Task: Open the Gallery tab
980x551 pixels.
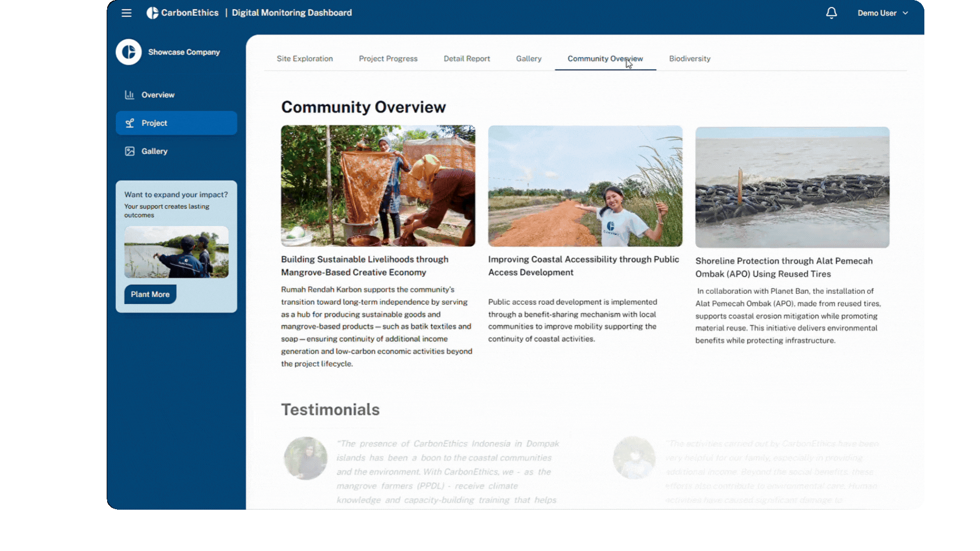Action: pos(529,59)
